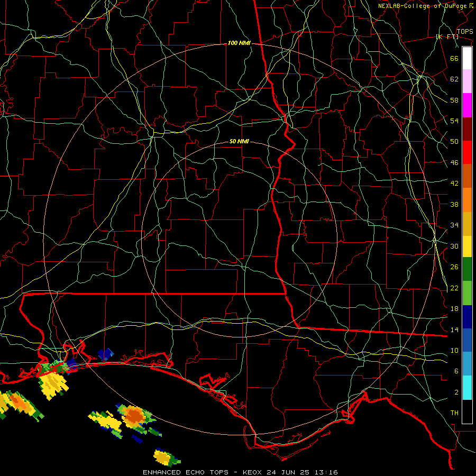Click the 50 NMI range ring label
The height and width of the screenshot is (476, 476).
[239, 141]
